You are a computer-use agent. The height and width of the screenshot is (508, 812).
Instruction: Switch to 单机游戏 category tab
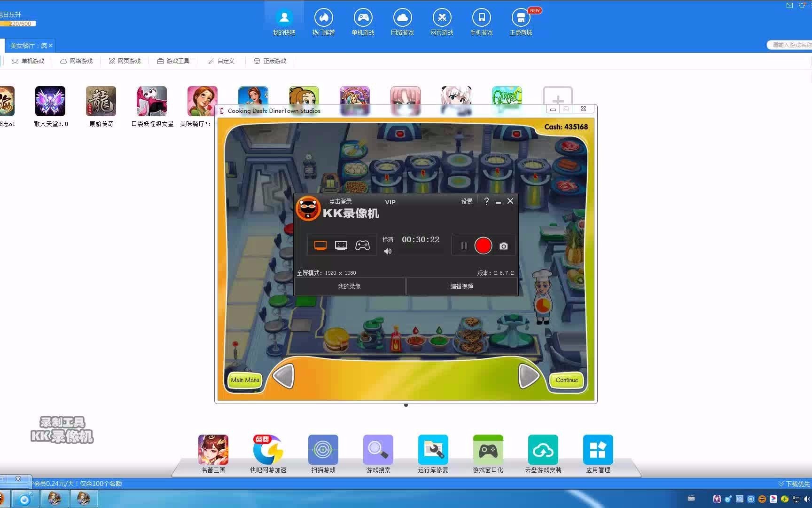coord(28,61)
